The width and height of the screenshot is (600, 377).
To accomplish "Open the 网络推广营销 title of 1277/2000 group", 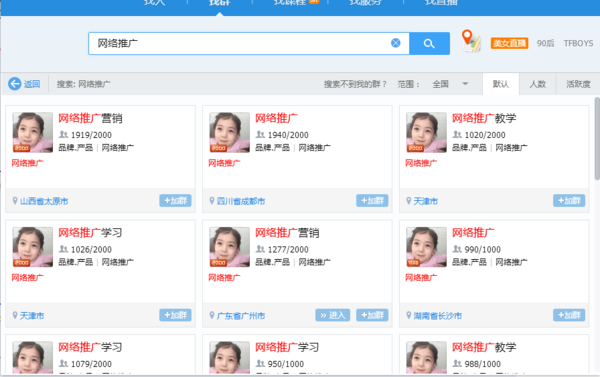I will point(287,233).
